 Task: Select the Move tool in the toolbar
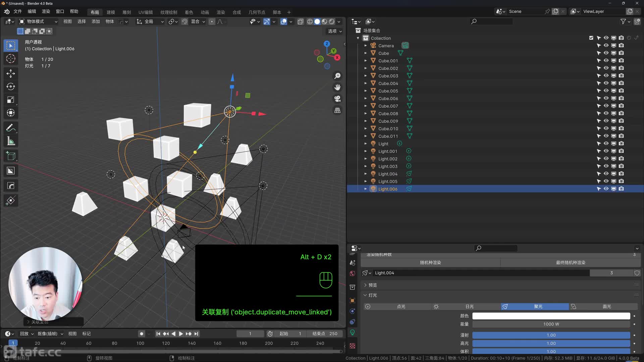11,74
